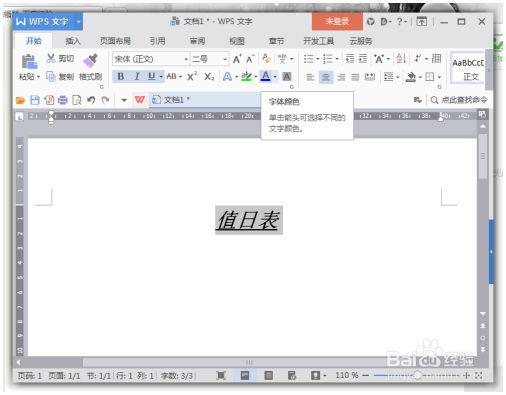Click the vertical scrollbar down arrow
Viewport: 506px width, 395px height.
[x=483, y=313]
